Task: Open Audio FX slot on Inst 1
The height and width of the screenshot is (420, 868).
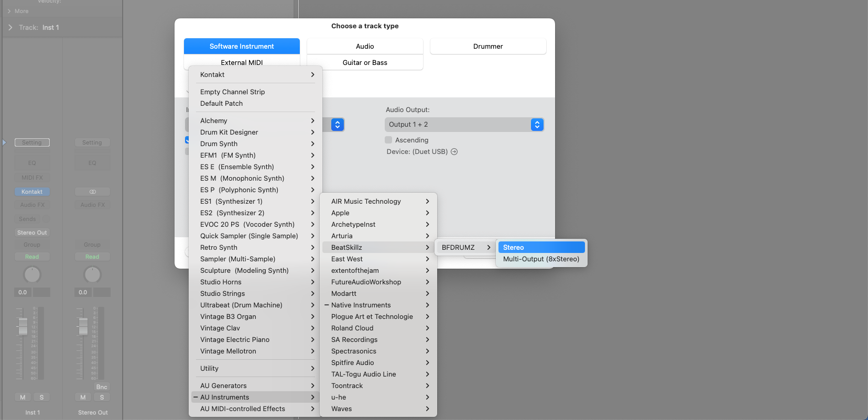Action: [x=32, y=205]
